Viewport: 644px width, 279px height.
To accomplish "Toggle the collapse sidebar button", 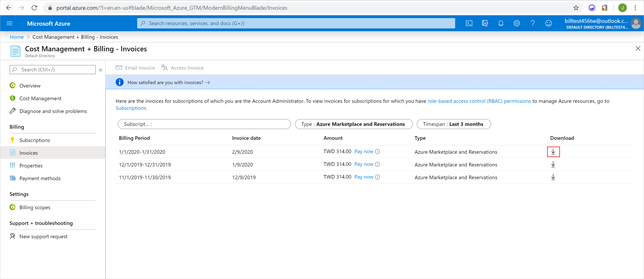I will 101,69.
